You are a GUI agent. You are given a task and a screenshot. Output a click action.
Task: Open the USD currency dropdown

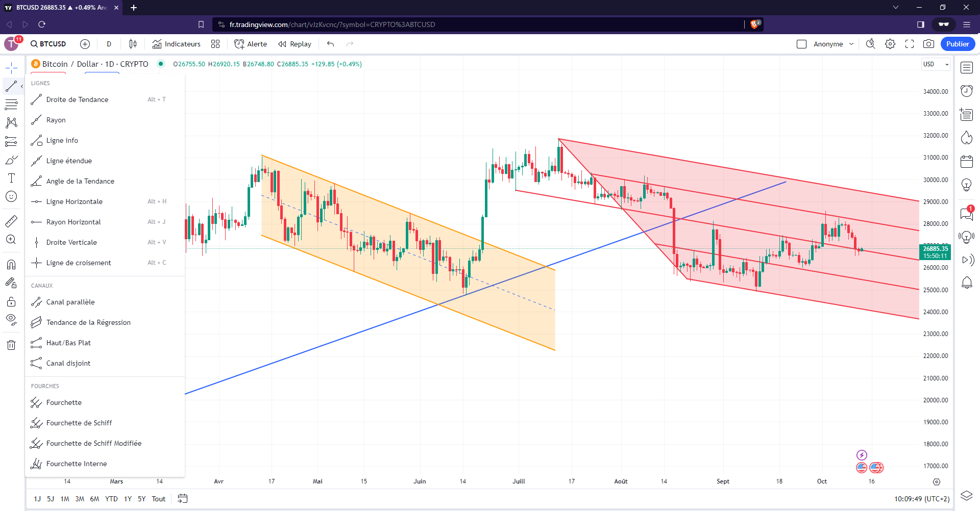point(936,64)
